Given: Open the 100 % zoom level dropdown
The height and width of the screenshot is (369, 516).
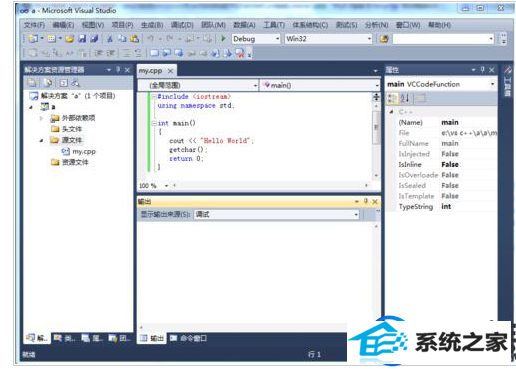Looking at the screenshot, I should point(166,185).
